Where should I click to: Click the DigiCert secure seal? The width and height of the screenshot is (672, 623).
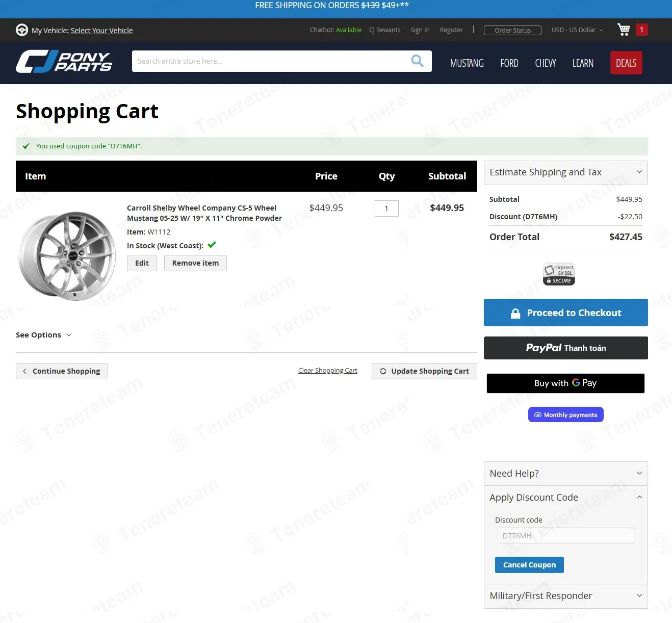pyautogui.click(x=559, y=274)
